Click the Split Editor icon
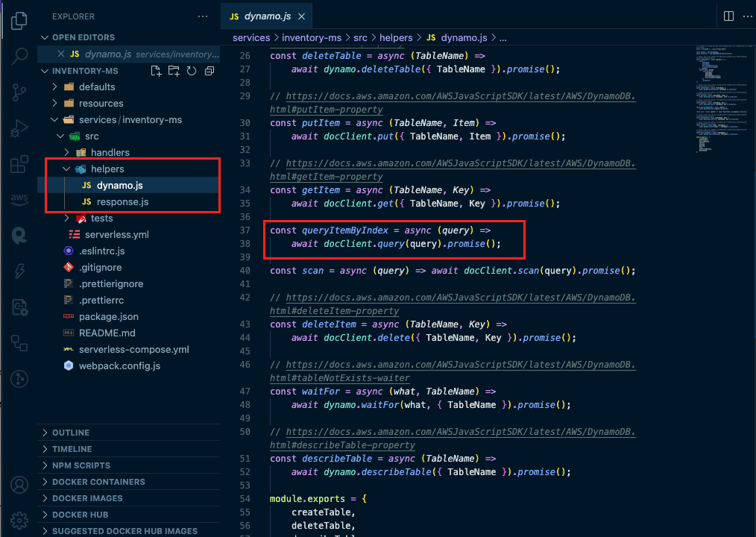Image resolution: width=756 pixels, height=537 pixels. coord(728,16)
